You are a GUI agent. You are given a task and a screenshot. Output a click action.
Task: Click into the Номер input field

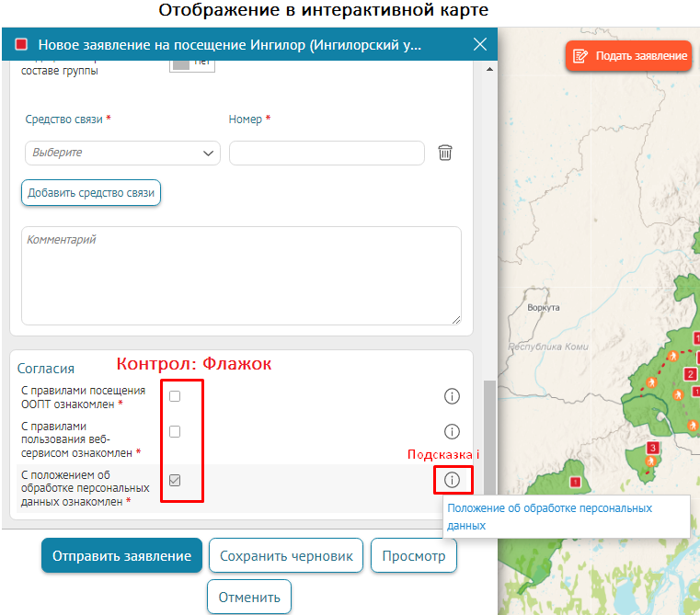(x=327, y=153)
